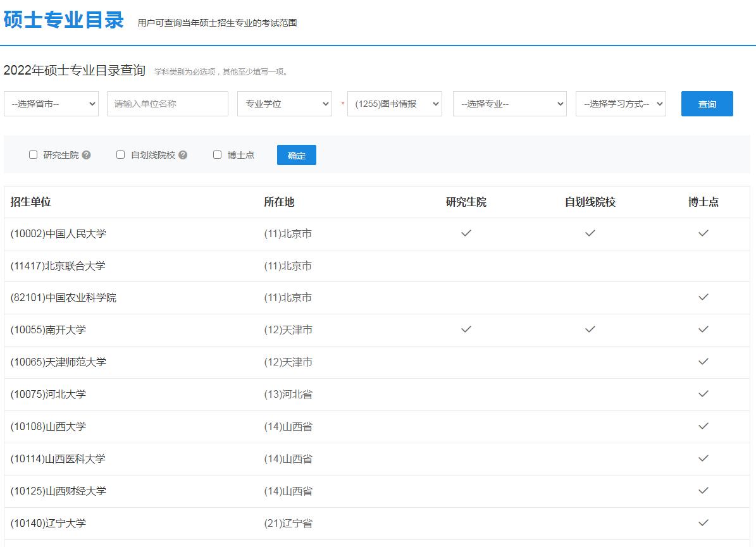Click the 所在地 column header
The image size is (756, 547).
pyautogui.click(x=279, y=202)
